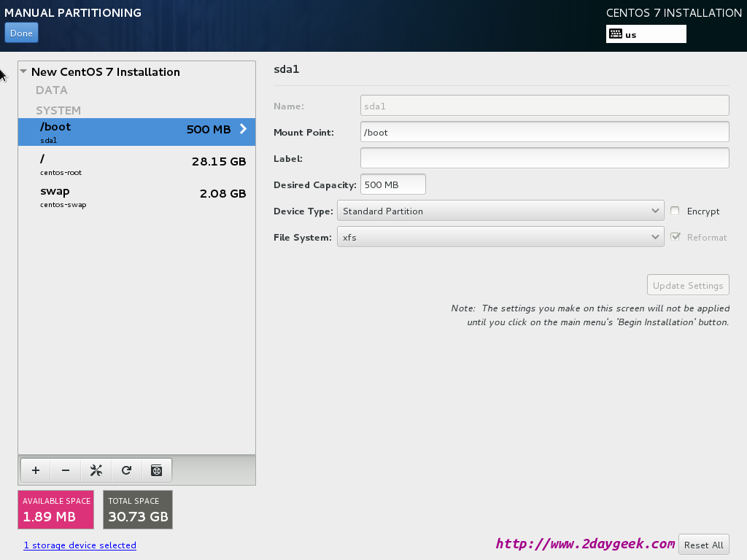Click the 28.15 GB size value
Viewport: 747px width, 560px height.
pos(219,161)
